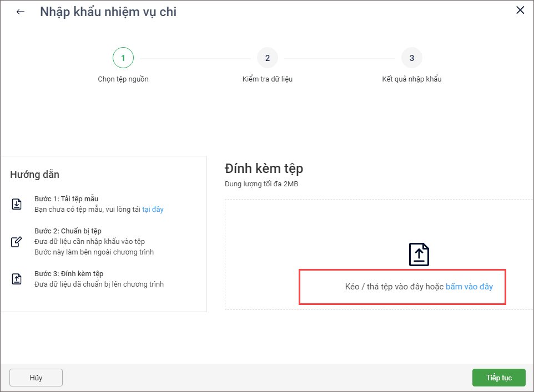Screen dimensions: 534x392
Task: Proceed with the green Tiếp tục button
Action: point(498,378)
